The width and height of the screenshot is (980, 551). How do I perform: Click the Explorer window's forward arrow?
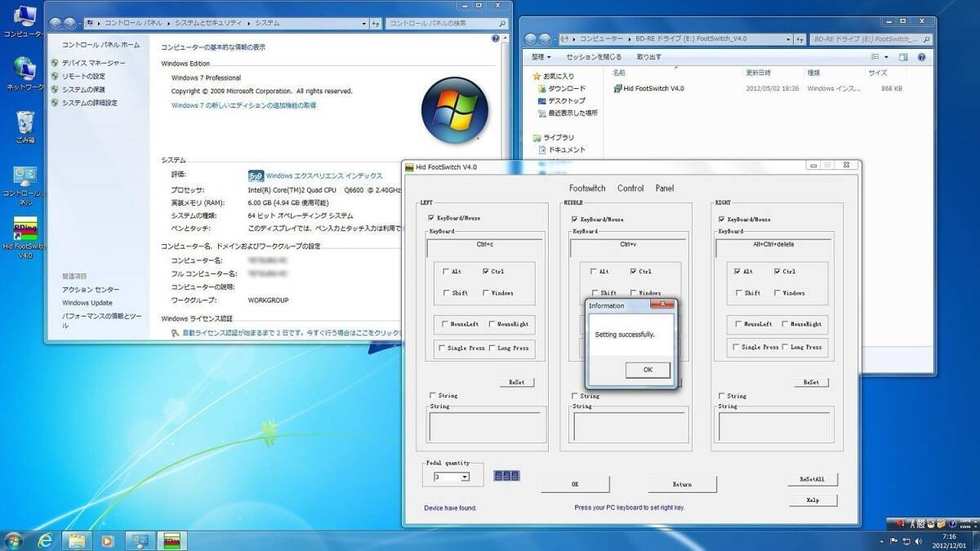coord(545,38)
